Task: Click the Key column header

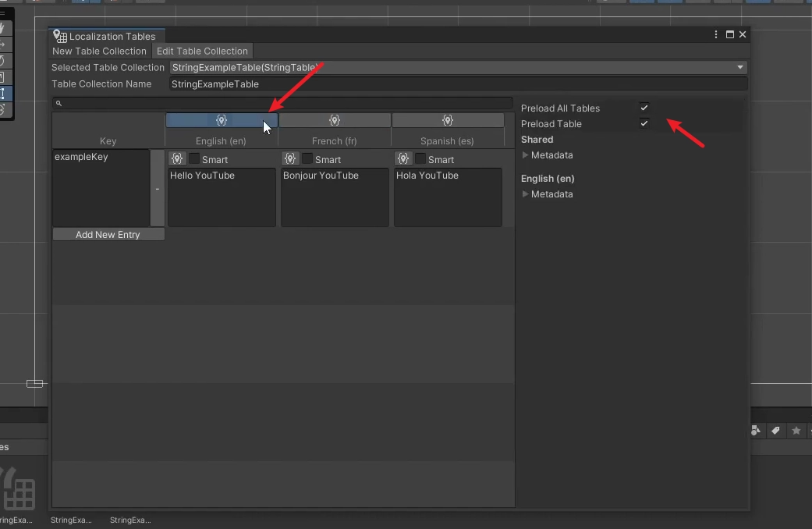Action: (108, 140)
